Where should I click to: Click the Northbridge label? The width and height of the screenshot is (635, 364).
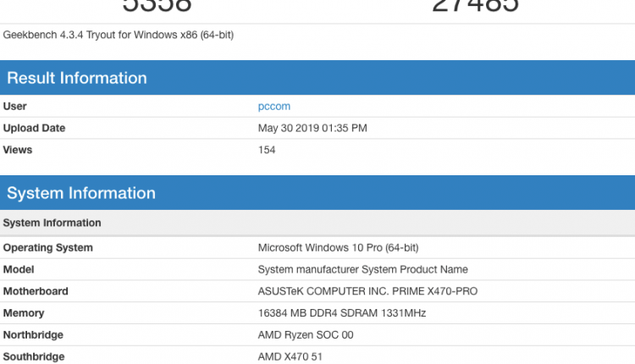click(x=33, y=335)
